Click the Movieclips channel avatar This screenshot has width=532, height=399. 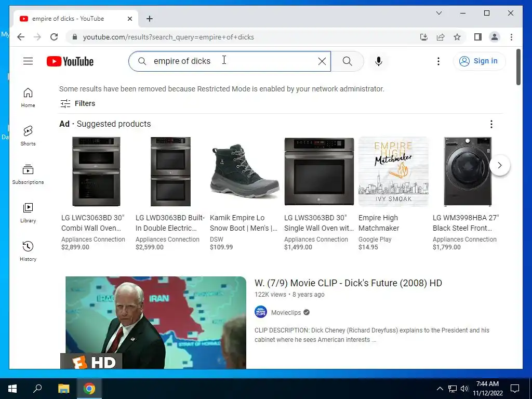click(261, 312)
